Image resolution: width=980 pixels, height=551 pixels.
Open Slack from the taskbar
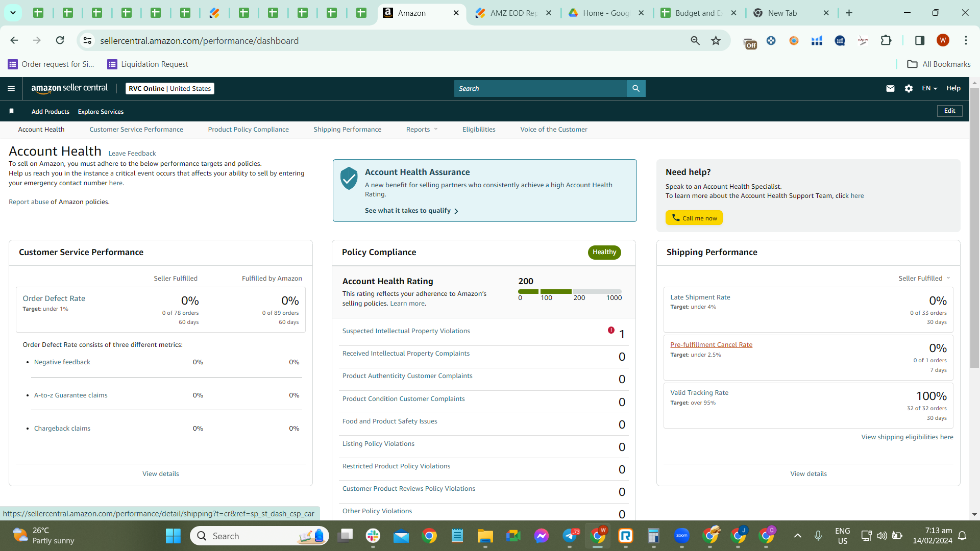(373, 536)
